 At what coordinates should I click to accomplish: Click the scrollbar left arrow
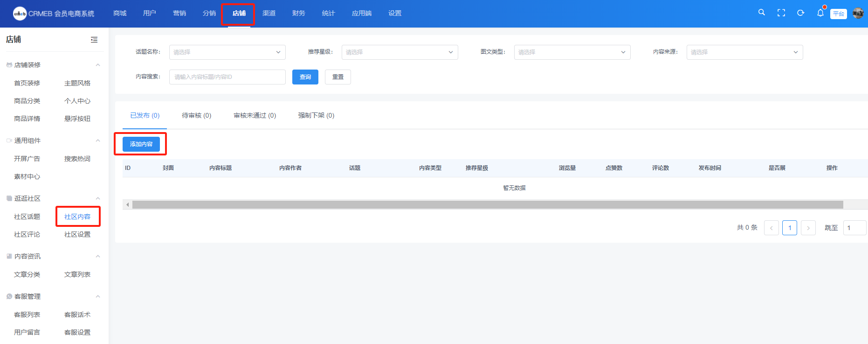click(127, 205)
